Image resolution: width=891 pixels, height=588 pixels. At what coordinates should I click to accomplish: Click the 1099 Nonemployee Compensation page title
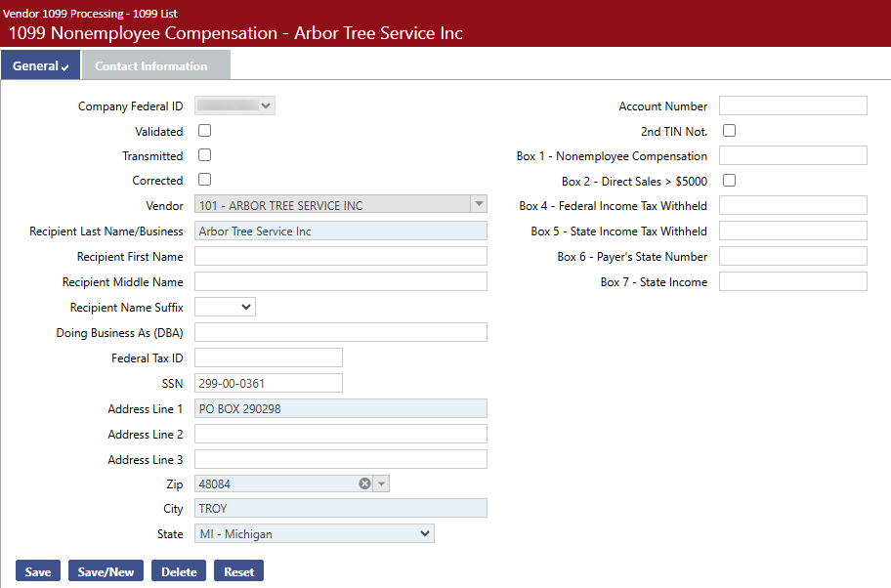[x=235, y=33]
